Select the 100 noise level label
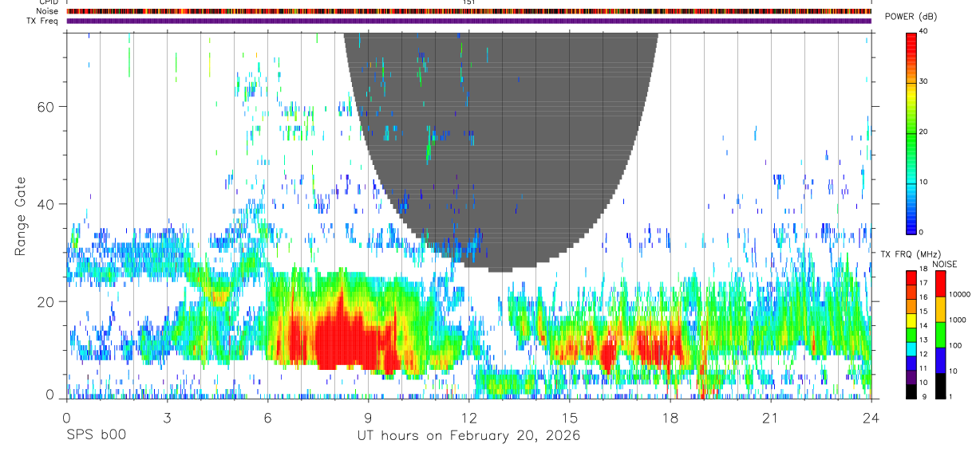 pos(954,345)
